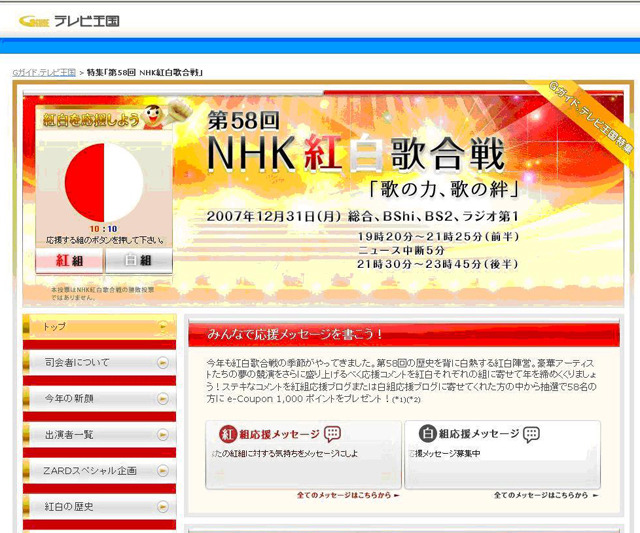Click the 紅 circle icon in message box
The height and width of the screenshot is (533, 640).
228,434
